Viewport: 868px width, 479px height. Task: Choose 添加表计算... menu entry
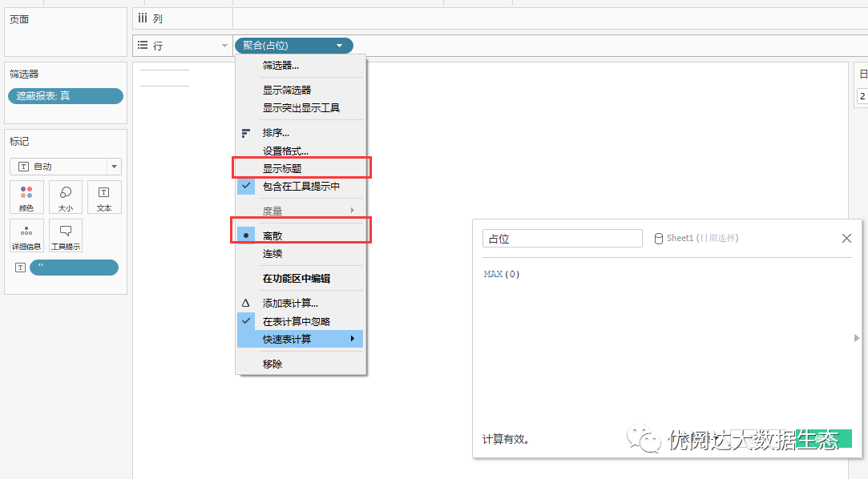pyautogui.click(x=290, y=304)
